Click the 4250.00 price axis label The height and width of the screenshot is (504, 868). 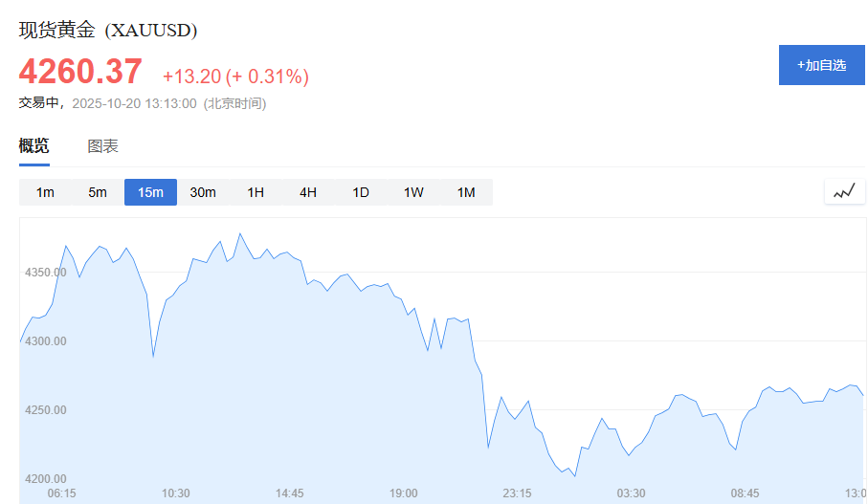click(x=45, y=410)
